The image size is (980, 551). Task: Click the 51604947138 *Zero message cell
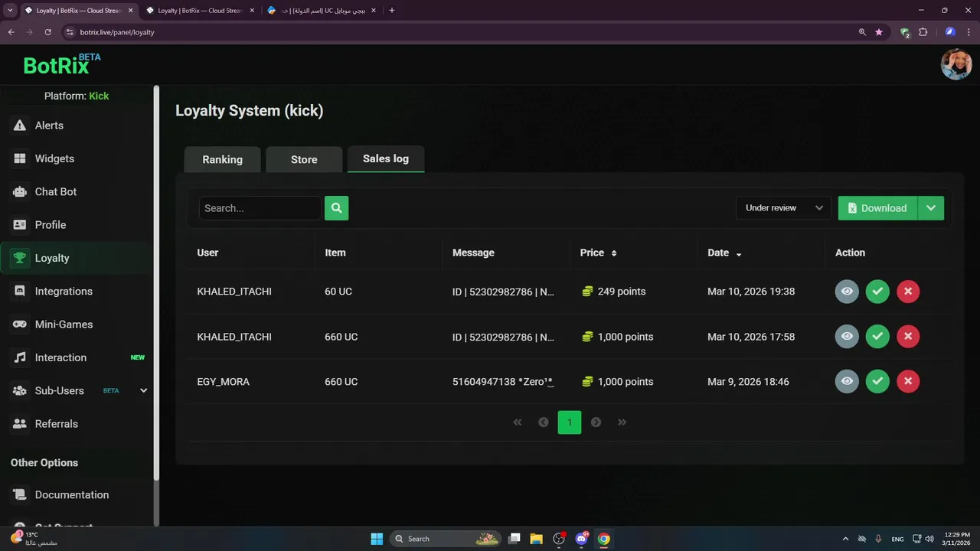[503, 382]
